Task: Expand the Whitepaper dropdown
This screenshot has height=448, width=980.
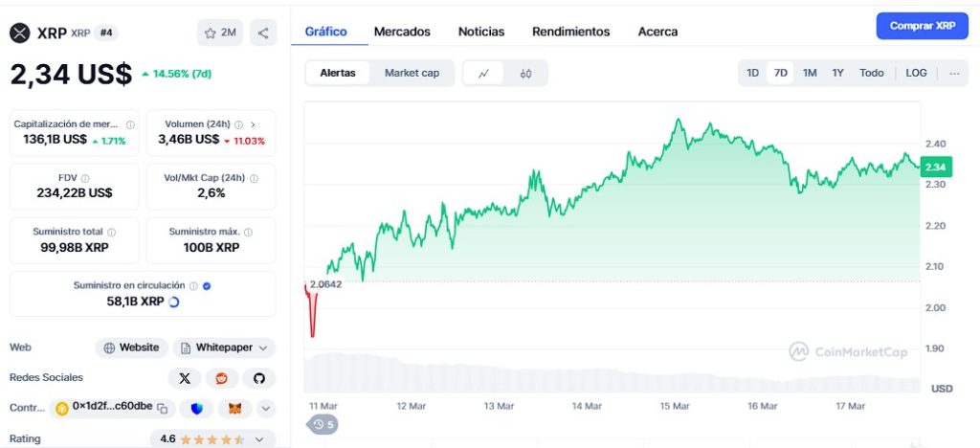Action: [224, 347]
